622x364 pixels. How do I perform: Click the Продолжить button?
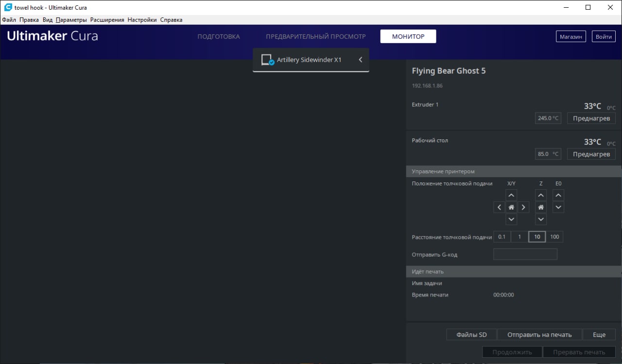(512, 352)
